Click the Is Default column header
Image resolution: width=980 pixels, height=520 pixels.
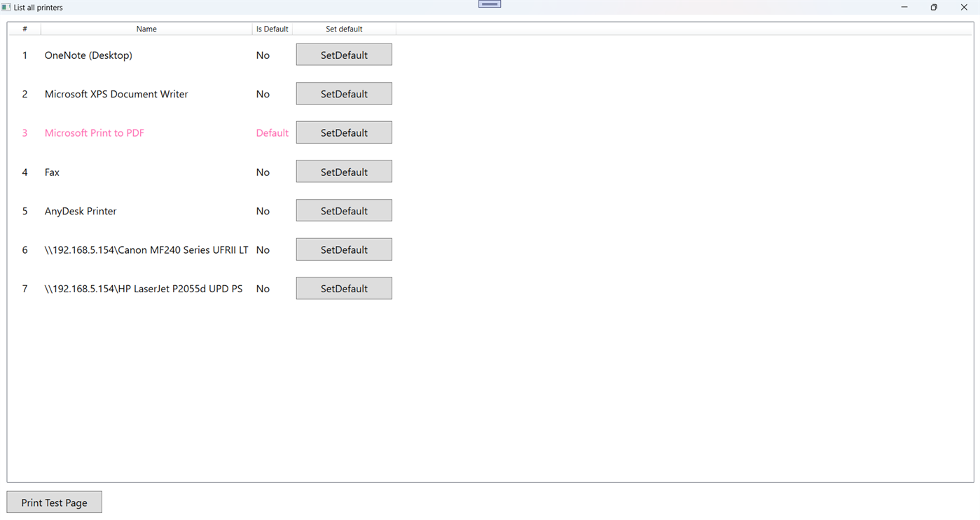click(272, 29)
